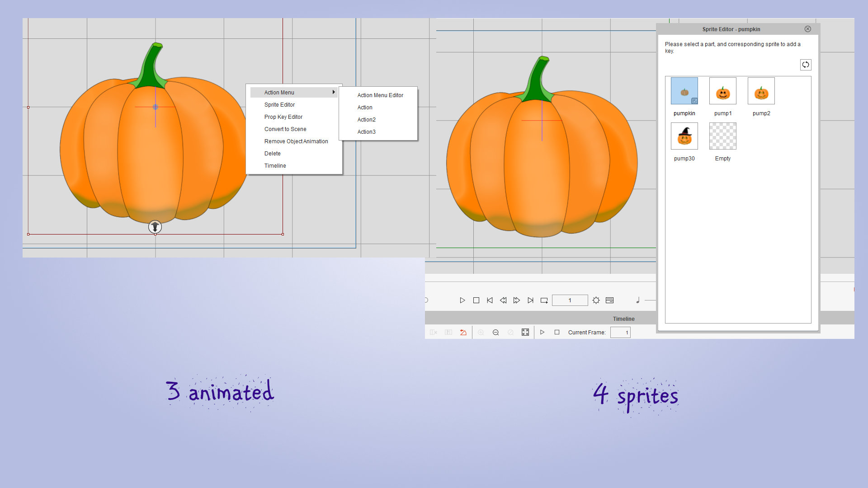Advance to next frame
The width and height of the screenshot is (868, 488).
[x=517, y=300]
